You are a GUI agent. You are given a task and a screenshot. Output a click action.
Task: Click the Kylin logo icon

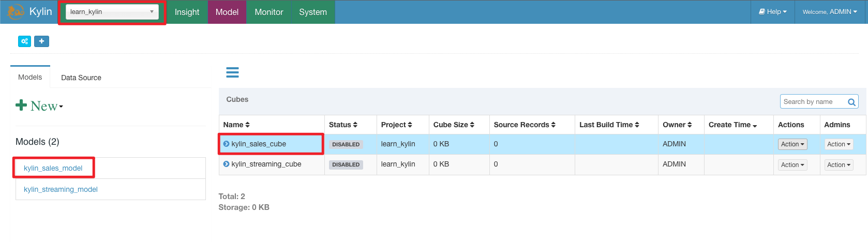[x=16, y=11]
